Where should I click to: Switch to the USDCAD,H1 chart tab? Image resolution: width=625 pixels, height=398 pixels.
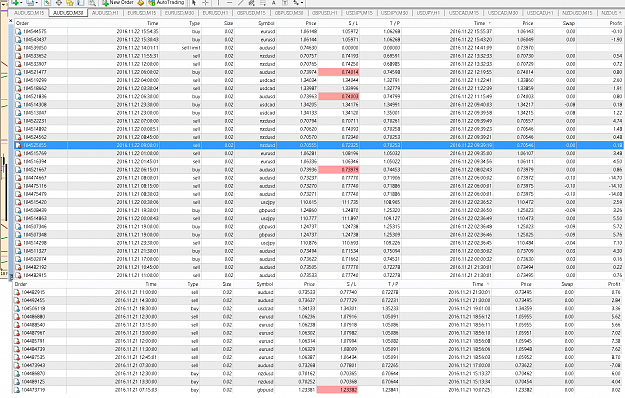point(540,13)
